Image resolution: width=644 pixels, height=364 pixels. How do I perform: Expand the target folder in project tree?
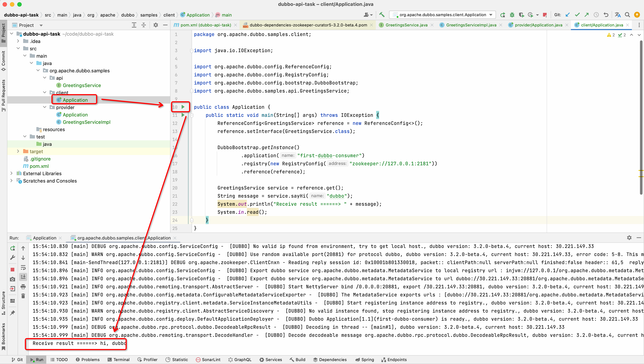click(18, 152)
